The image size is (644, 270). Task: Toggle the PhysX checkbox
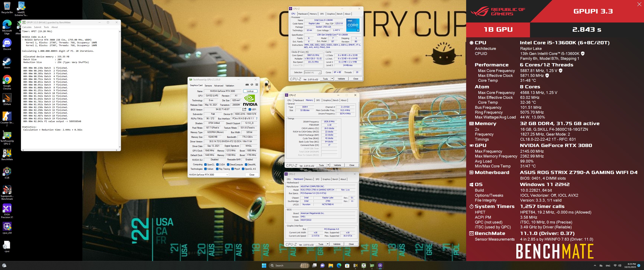pos(233,169)
